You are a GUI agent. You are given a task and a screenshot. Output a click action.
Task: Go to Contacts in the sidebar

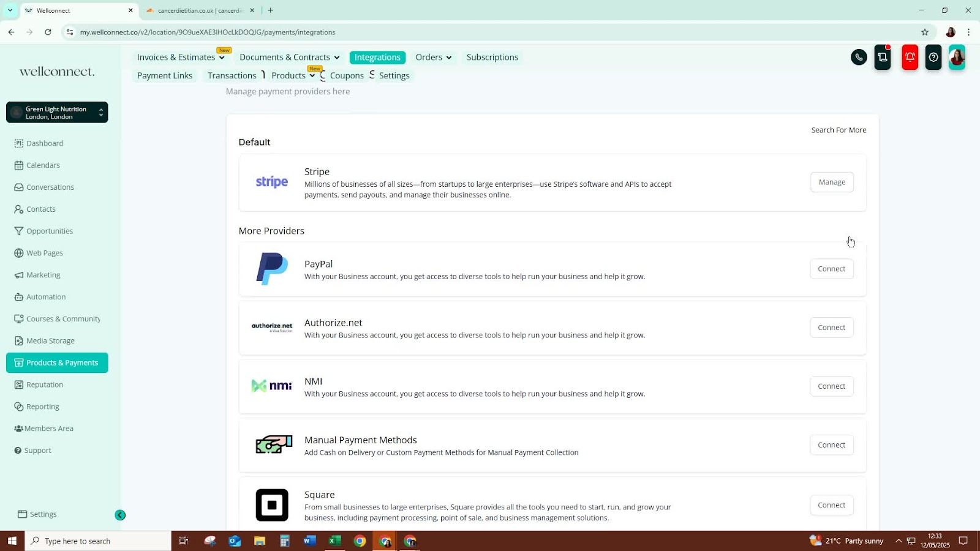tap(41, 209)
